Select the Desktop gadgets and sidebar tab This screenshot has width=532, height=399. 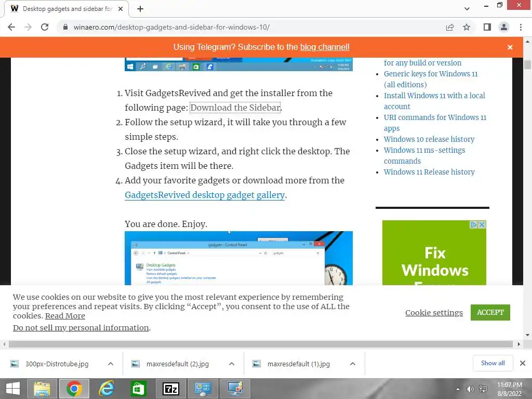66,9
